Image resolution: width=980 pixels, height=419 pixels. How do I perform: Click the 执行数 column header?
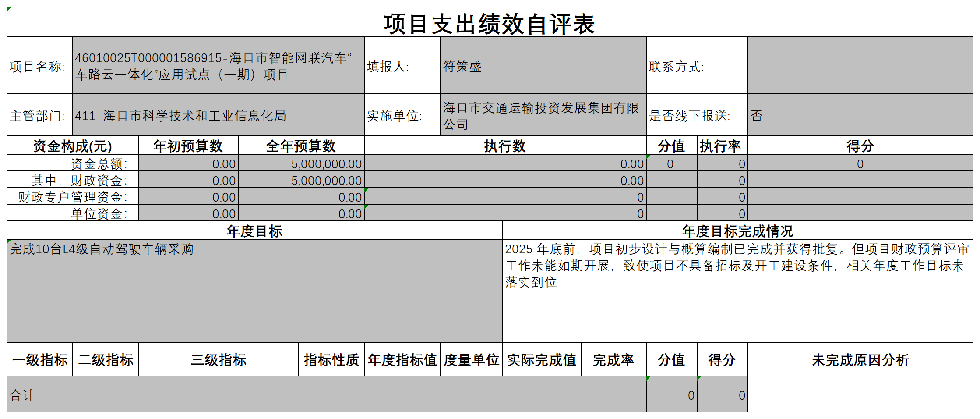(505, 146)
